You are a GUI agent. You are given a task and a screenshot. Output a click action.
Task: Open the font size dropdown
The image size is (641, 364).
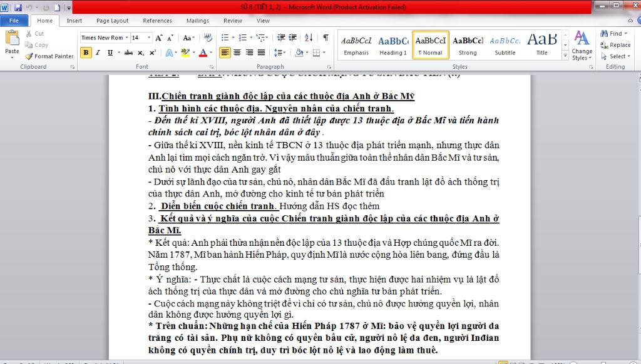149,38
